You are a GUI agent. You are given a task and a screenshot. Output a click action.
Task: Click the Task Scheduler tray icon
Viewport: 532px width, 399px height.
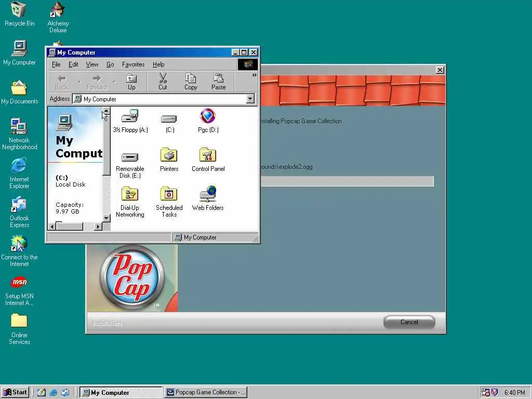point(486,392)
